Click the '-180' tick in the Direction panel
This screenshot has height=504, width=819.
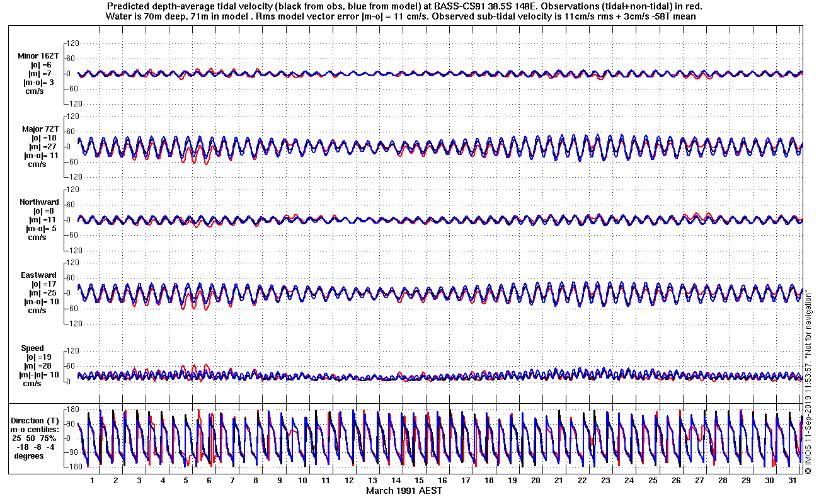click(74, 467)
